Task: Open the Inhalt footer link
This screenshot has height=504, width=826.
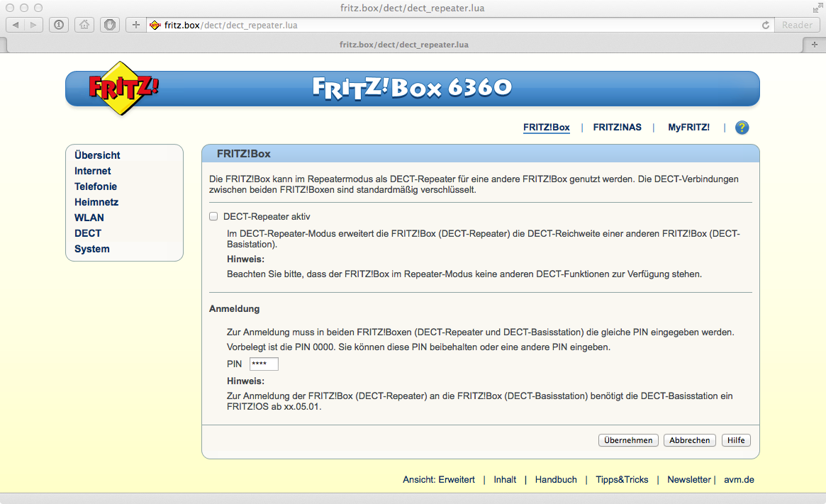Action: (505, 480)
